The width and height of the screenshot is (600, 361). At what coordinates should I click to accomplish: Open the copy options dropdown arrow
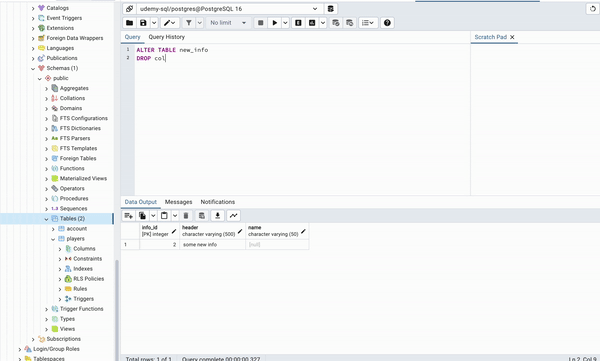153,216
